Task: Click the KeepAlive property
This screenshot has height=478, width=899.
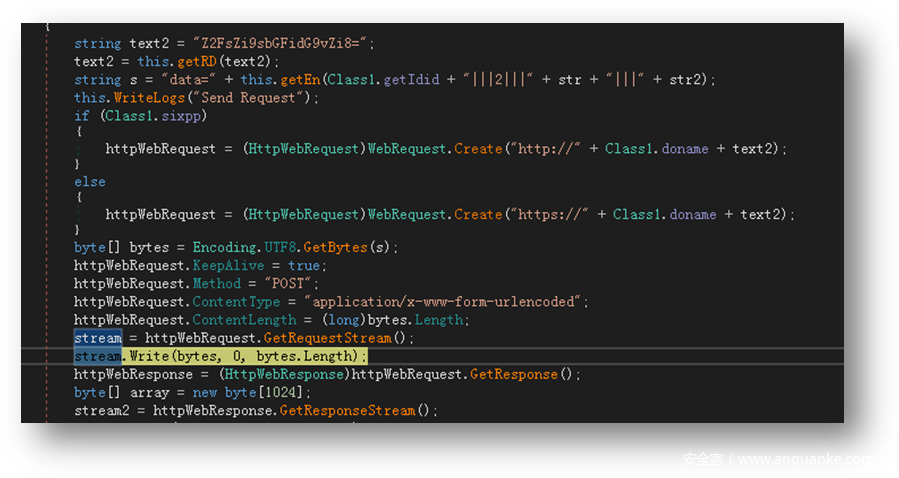Action: tap(228, 265)
